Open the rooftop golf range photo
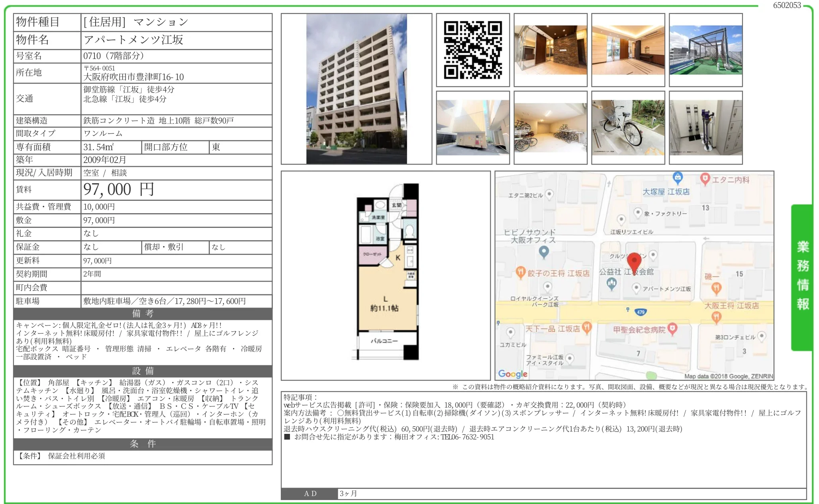The width and height of the screenshot is (819, 504). coord(705,50)
